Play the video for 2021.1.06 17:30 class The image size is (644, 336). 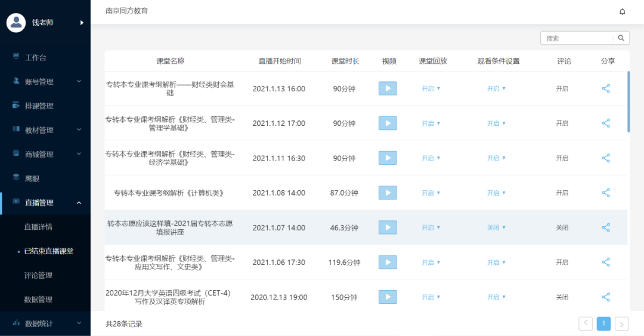tap(388, 262)
